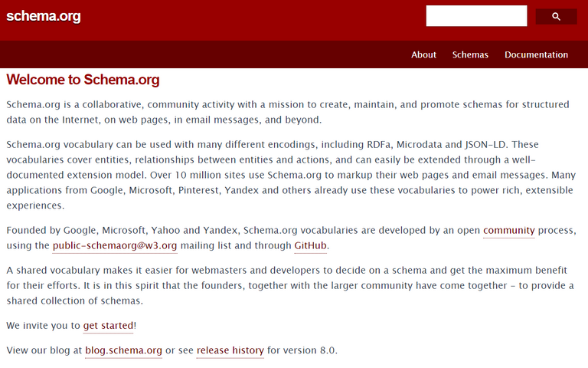Click the text 'for version 8.0.'
588x368 pixels.
pyautogui.click(x=302, y=350)
